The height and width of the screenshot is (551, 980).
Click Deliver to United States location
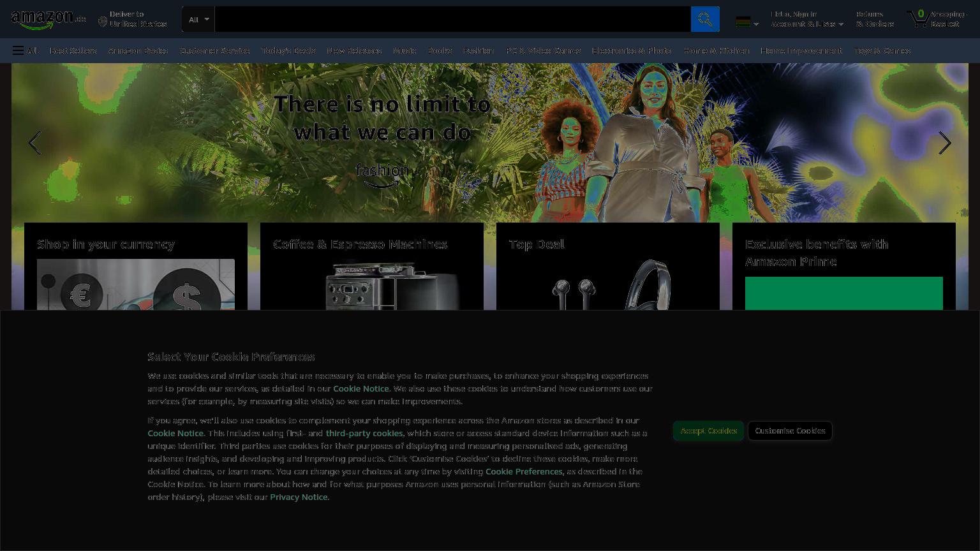tap(133, 19)
